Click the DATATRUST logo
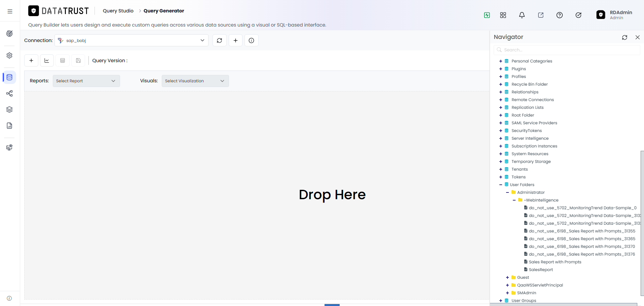Screen dimensions: 644x306 point(59,11)
